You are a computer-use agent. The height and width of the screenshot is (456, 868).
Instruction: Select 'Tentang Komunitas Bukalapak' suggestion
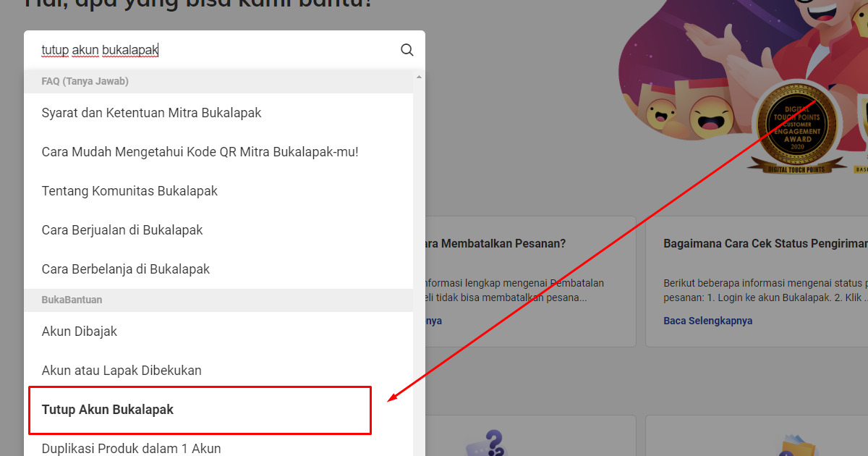218,191
